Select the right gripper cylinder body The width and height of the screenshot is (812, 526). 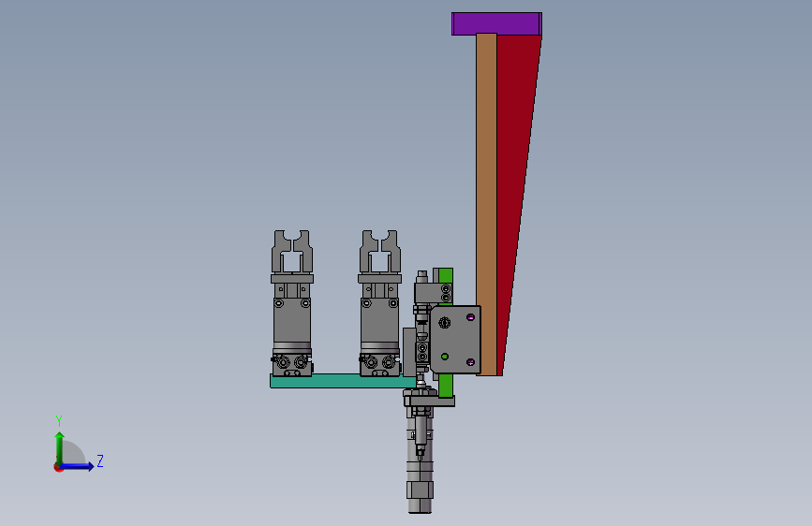(379, 321)
